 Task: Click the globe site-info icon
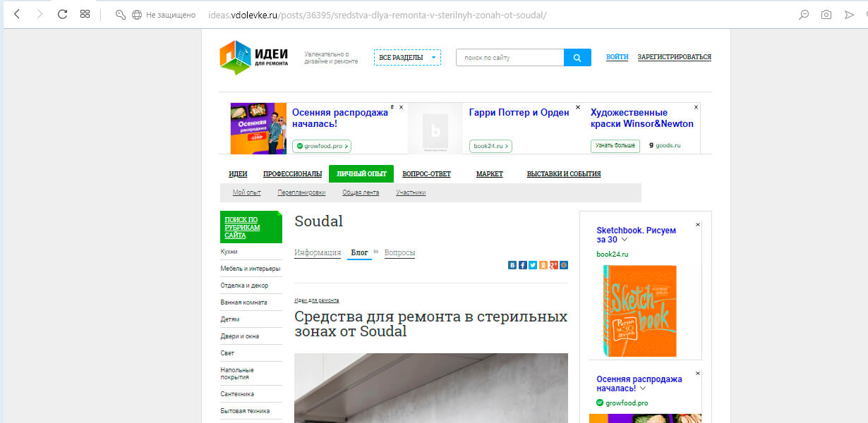[x=137, y=15]
